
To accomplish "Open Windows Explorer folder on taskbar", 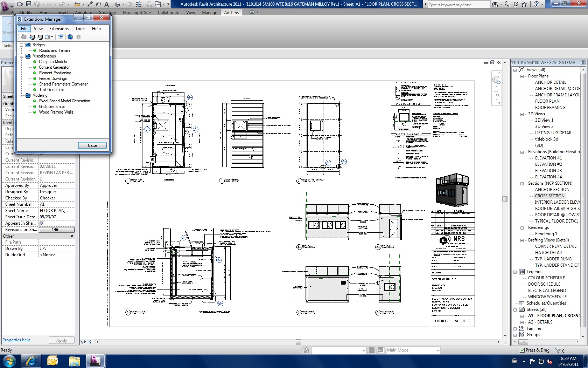I will [74, 361].
